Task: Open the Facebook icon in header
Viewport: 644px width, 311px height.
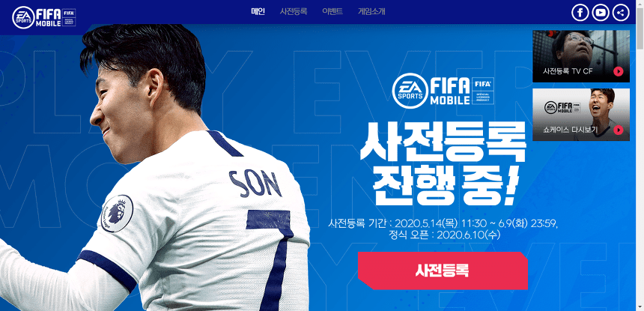Action: [580, 13]
